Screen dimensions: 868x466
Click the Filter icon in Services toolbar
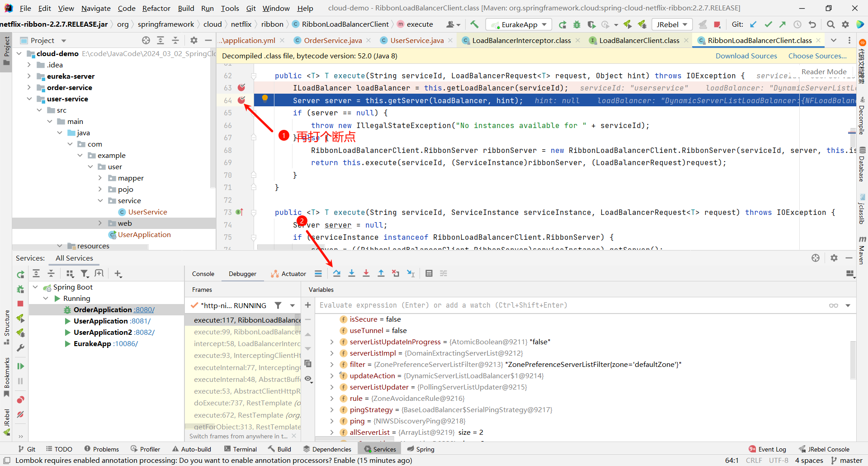(x=85, y=273)
